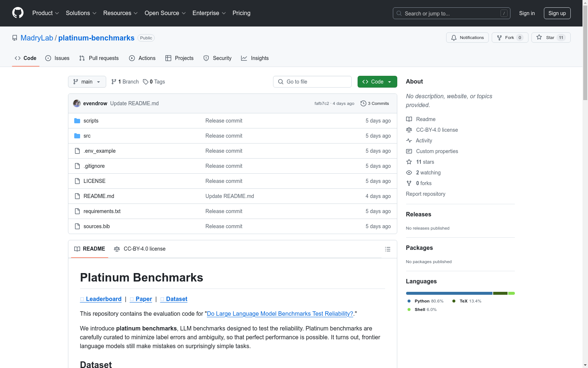The width and height of the screenshot is (588, 368).
Task: Click the requirements.txt file icon
Action: pyautogui.click(x=77, y=211)
